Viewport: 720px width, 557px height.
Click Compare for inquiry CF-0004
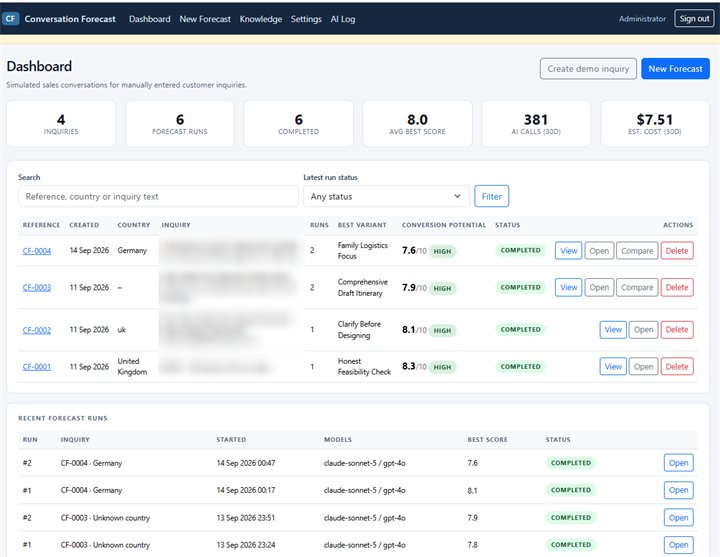(637, 251)
